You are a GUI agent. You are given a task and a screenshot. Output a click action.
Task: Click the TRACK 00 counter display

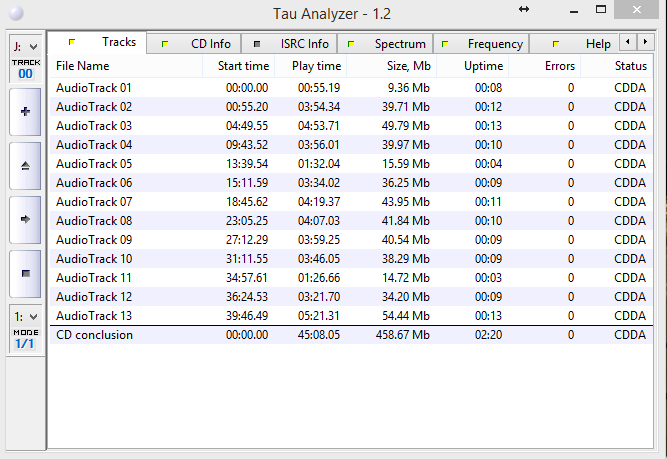pos(26,69)
